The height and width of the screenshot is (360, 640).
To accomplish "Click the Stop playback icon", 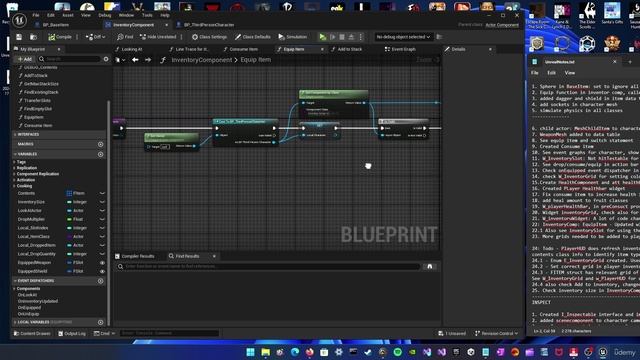I will point(342,37).
